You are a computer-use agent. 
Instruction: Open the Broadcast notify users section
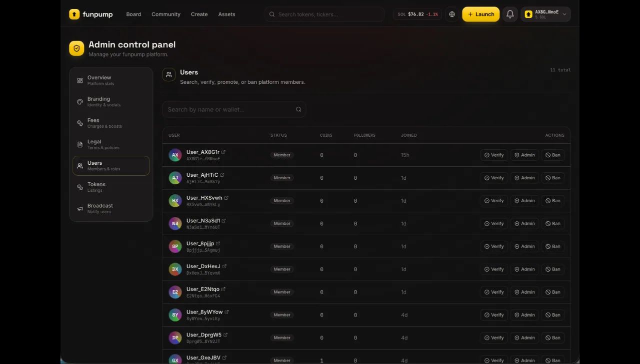pyautogui.click(x=111, y=208)
